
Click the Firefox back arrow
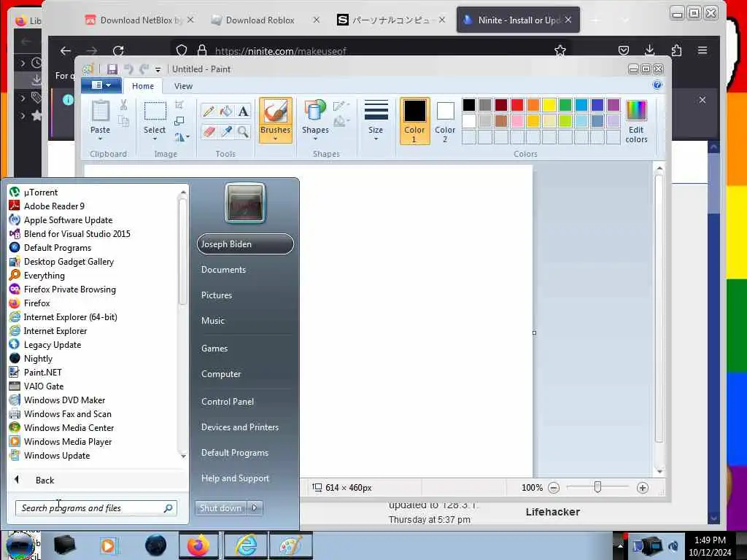pos(66,50)
